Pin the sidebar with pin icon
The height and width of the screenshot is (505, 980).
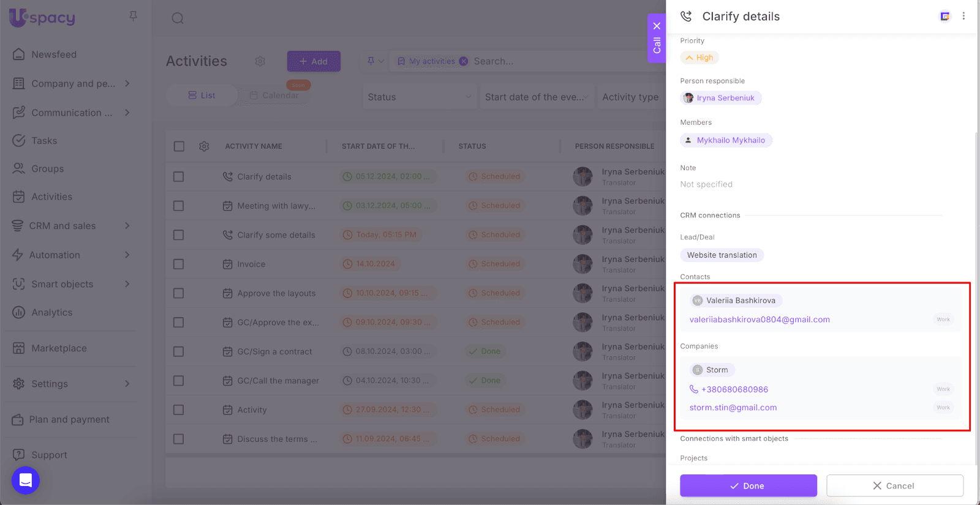pos(133,17)
